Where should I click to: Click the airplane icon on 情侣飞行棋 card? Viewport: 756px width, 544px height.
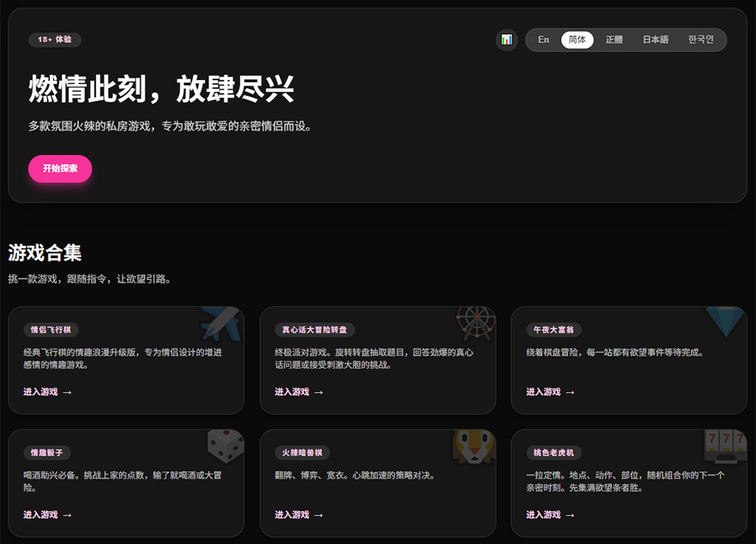pos(222,323)
